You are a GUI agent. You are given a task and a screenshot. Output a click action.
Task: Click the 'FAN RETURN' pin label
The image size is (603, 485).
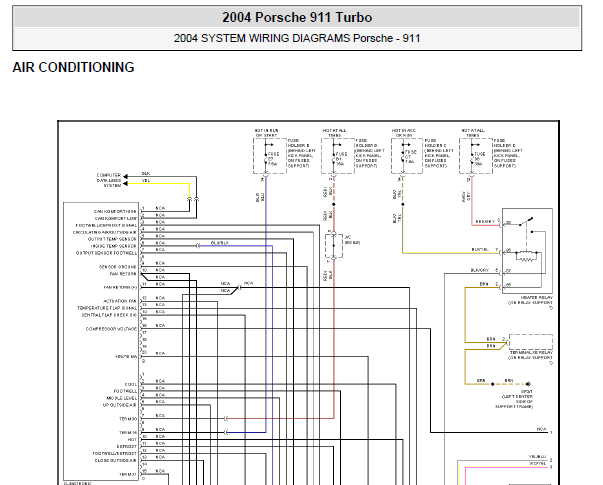pos(123,274)
